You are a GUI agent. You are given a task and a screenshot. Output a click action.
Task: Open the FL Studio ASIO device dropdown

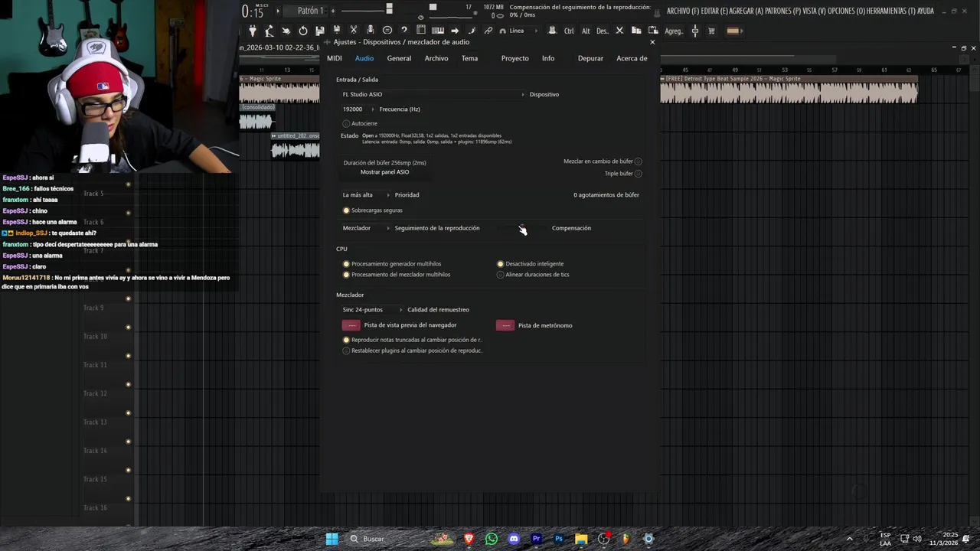[x=433, y=94]
